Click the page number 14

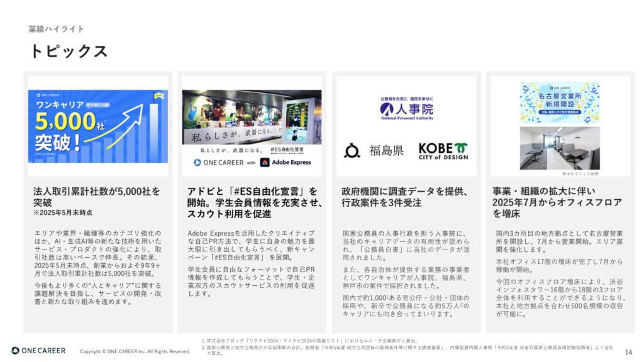[x=628, y=351]
